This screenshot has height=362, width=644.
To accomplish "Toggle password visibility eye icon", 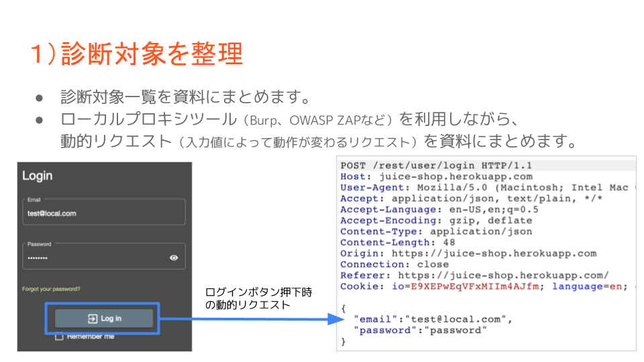I will pyautogui.click(x=174, y=257).
